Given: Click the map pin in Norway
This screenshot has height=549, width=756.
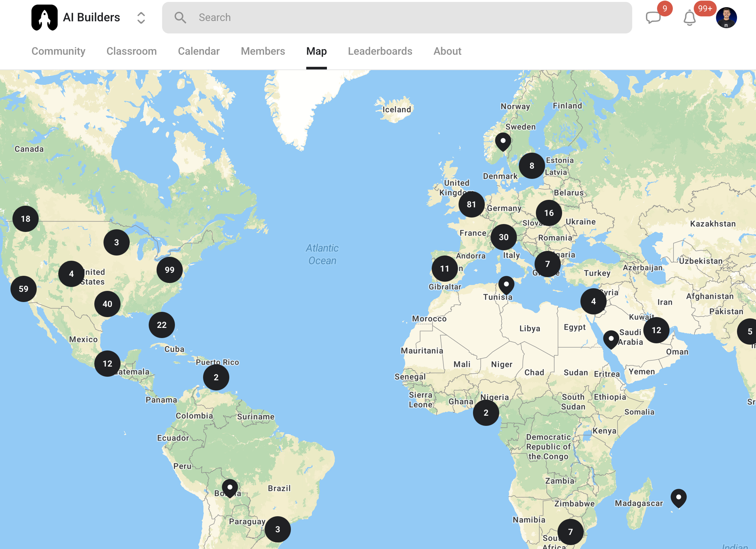Looking at the screenshot, I should pos(503,142).
